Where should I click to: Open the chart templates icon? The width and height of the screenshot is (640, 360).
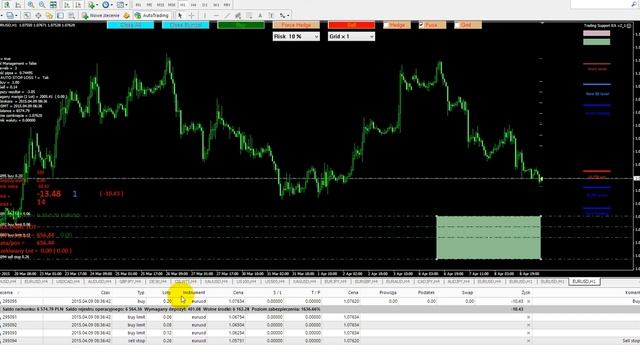pos(120,5)
